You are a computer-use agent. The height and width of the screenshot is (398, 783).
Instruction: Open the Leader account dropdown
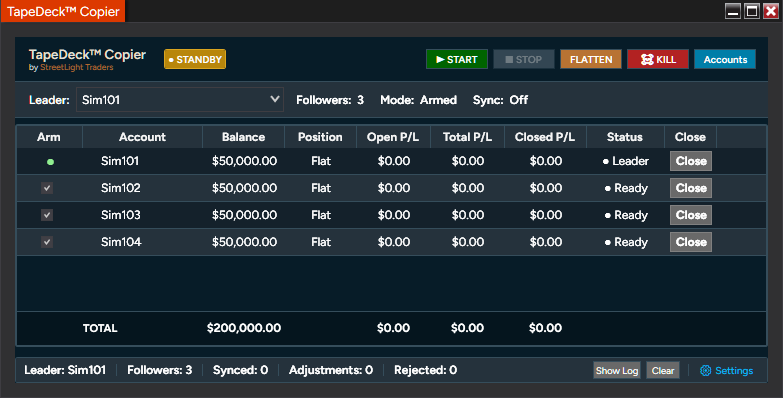point(180,100)
